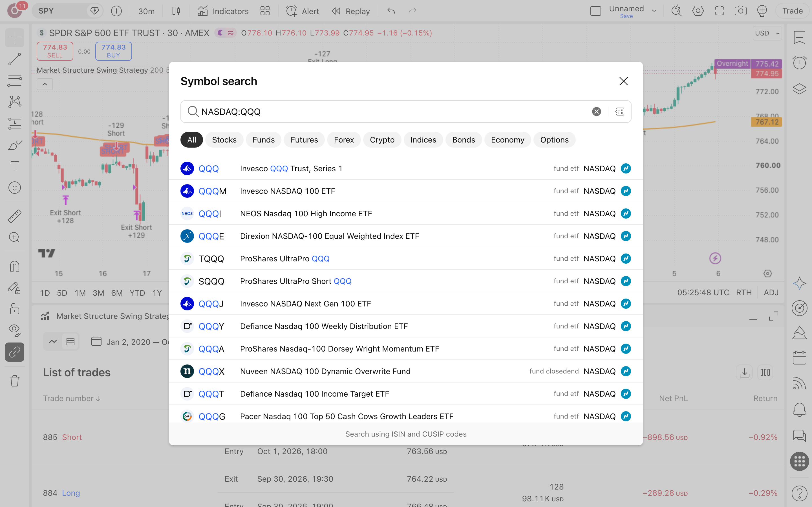Toggle hide all drawings eye icon

tap(14, 330)
